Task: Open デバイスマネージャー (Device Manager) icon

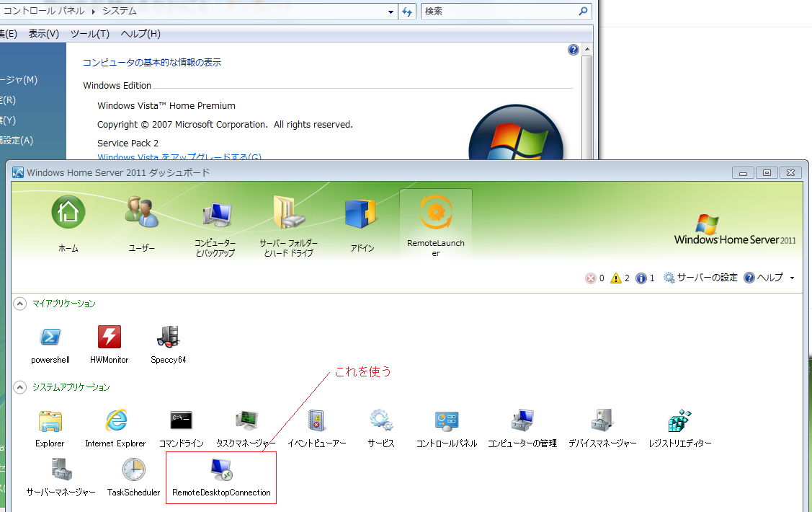Action: click(x=602, y=428)
